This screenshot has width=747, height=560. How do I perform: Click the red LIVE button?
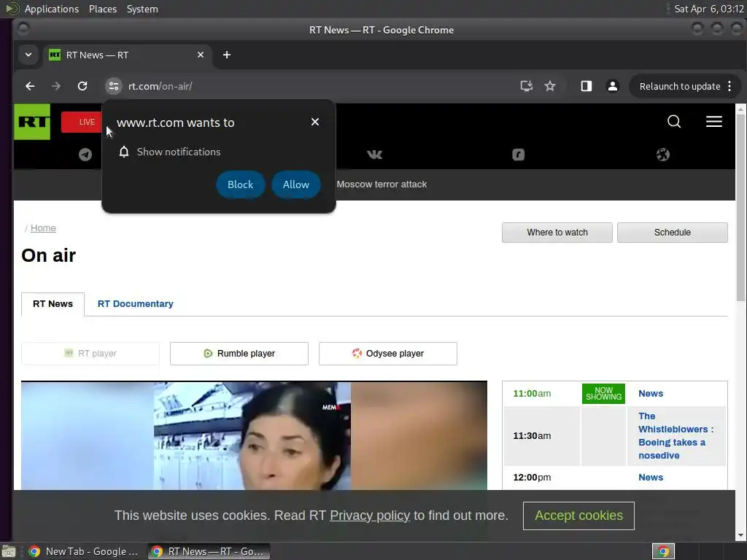pyautogui.click(x=82, y=122)
